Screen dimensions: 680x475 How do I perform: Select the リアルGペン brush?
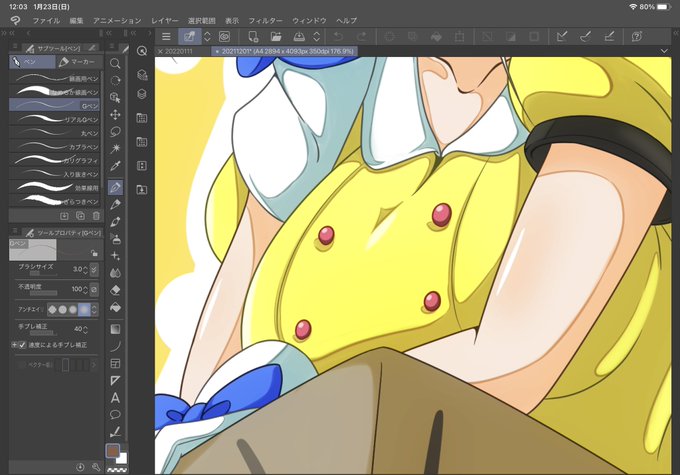point(55,118)
